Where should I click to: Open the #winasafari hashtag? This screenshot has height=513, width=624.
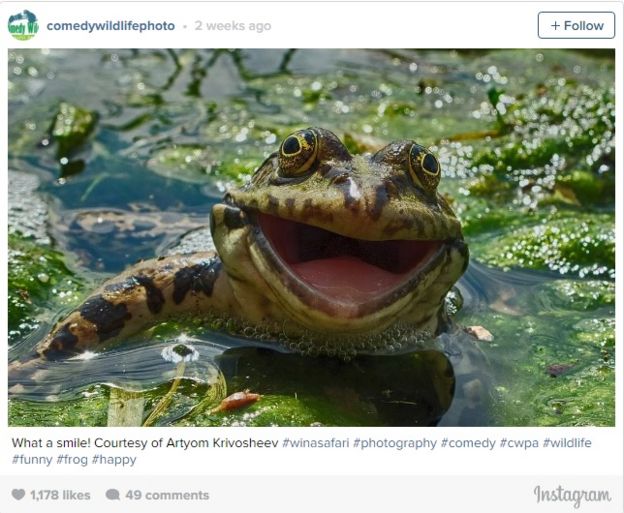click(316, 443)
